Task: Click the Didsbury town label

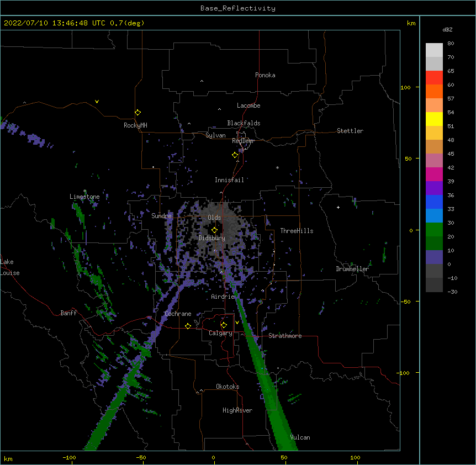Action: point(212,238)
